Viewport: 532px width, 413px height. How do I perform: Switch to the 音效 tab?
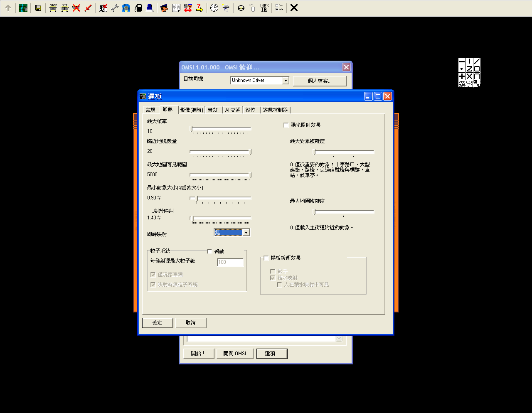click(213, 110)
